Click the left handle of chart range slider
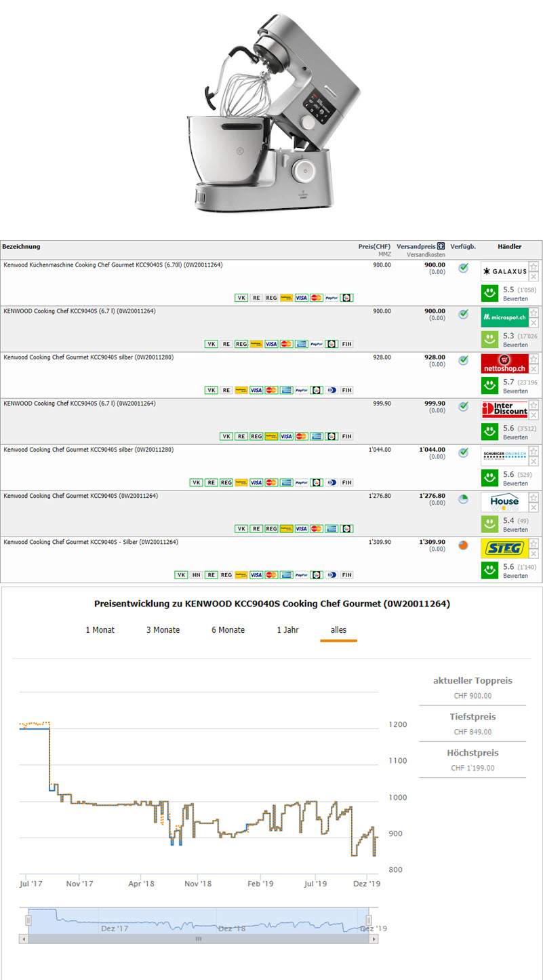 (x=28, y=920)
